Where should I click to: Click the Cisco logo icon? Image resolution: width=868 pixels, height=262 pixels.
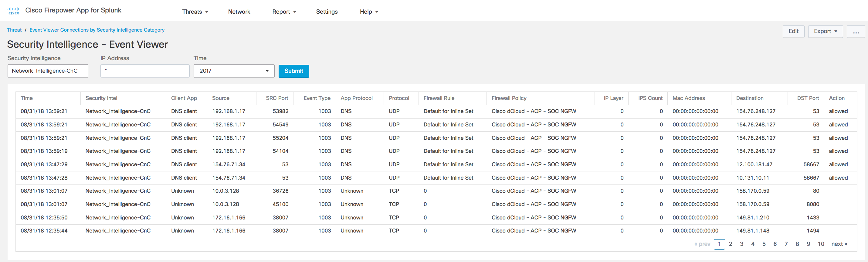[x=14, y=11]
